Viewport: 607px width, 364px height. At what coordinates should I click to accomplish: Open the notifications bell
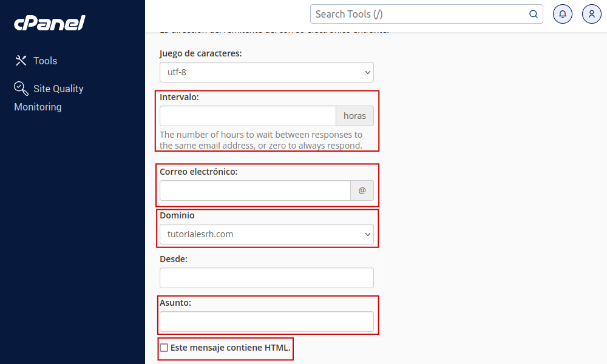click(x=563, y=14)
